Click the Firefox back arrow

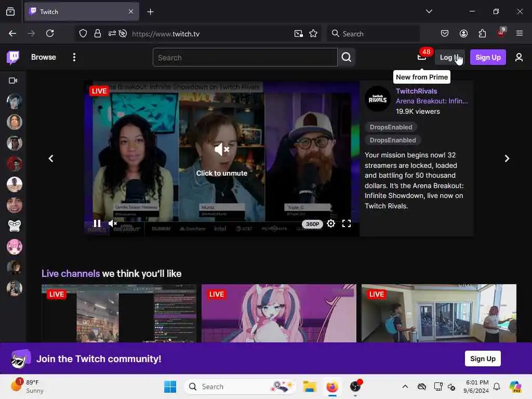(12, 33)
